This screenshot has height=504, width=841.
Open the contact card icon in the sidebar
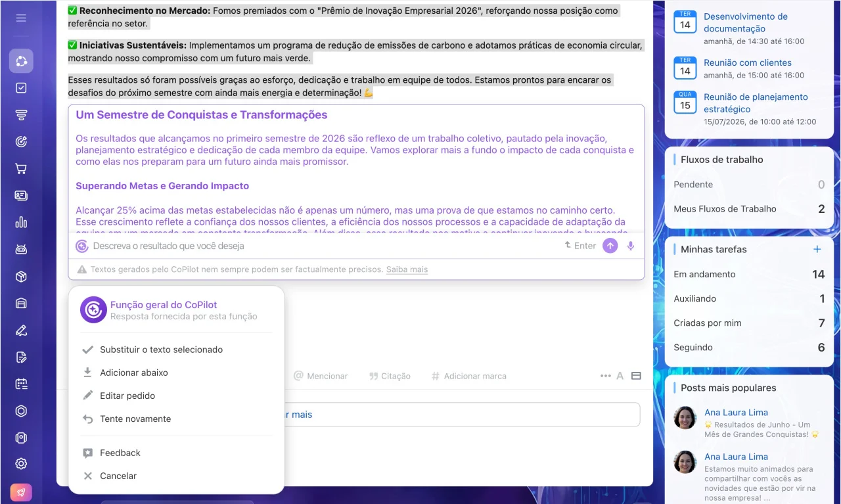pyautogui.click(x=21, y=196)
